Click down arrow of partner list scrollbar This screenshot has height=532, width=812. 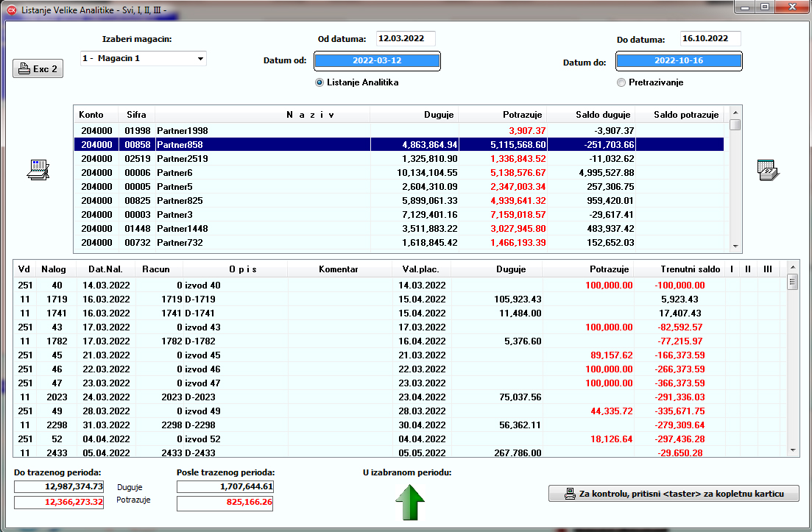[x=735, y=247]
